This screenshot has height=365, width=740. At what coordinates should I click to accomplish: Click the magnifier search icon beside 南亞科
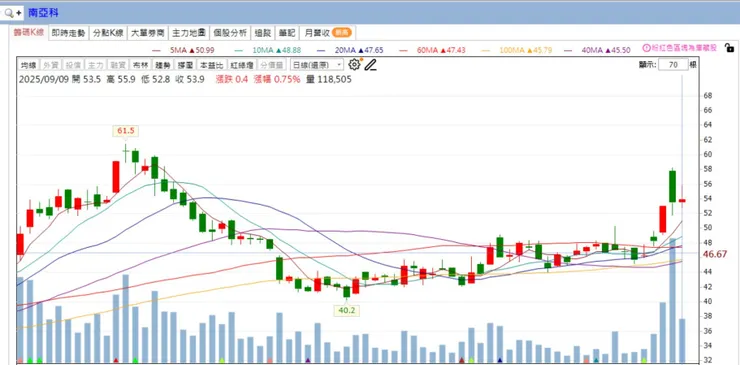[8, 13]
